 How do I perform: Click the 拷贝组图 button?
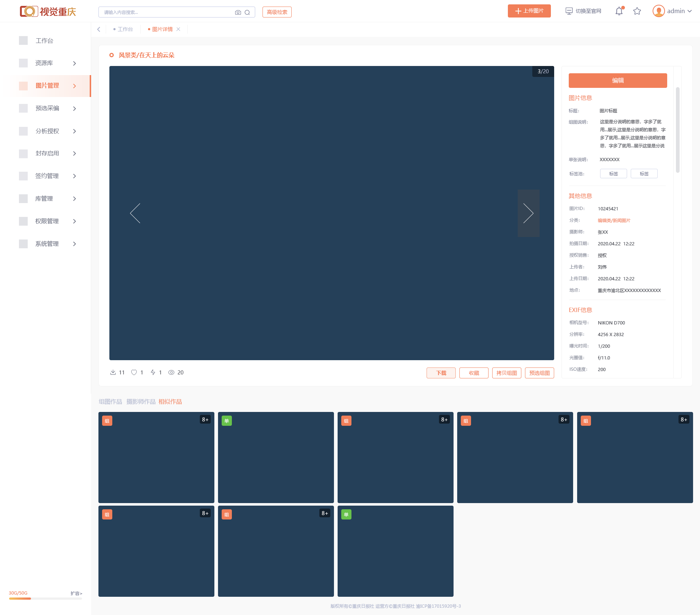coord(507,373)
